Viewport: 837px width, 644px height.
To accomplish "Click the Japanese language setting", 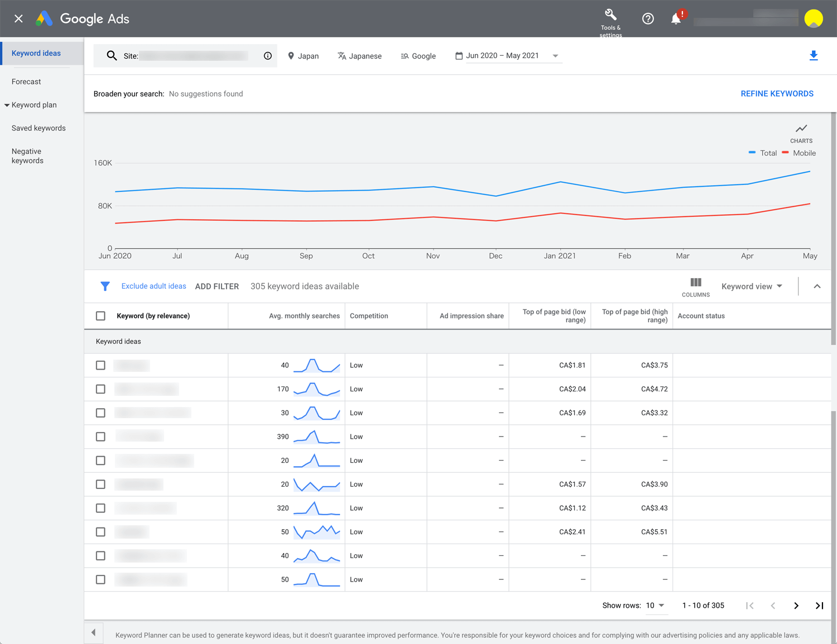I will 359,56.
